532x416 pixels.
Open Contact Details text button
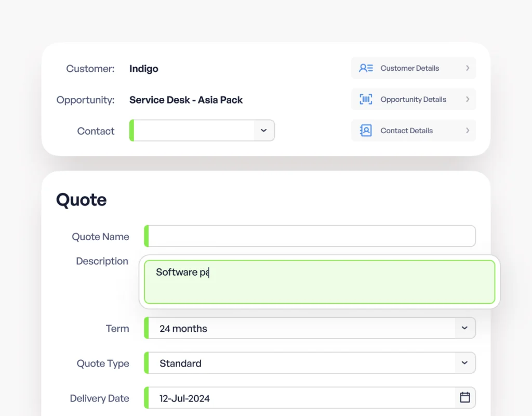406,131
